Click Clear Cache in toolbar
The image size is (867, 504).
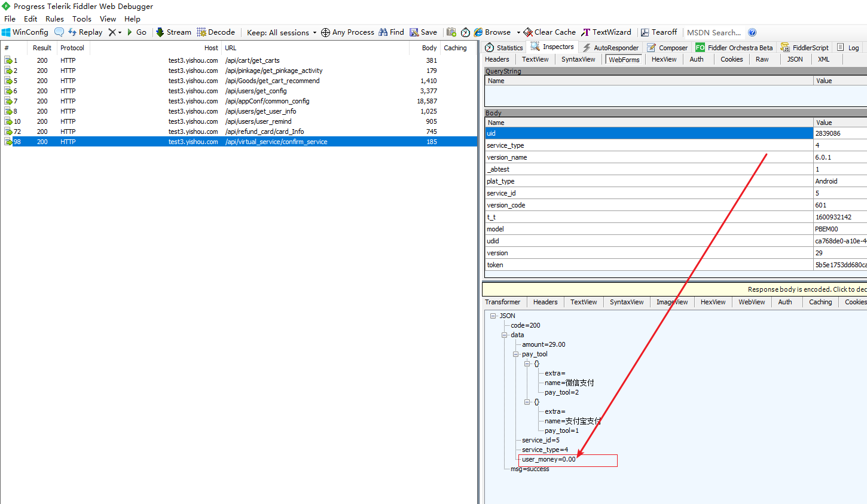point(549,32)
